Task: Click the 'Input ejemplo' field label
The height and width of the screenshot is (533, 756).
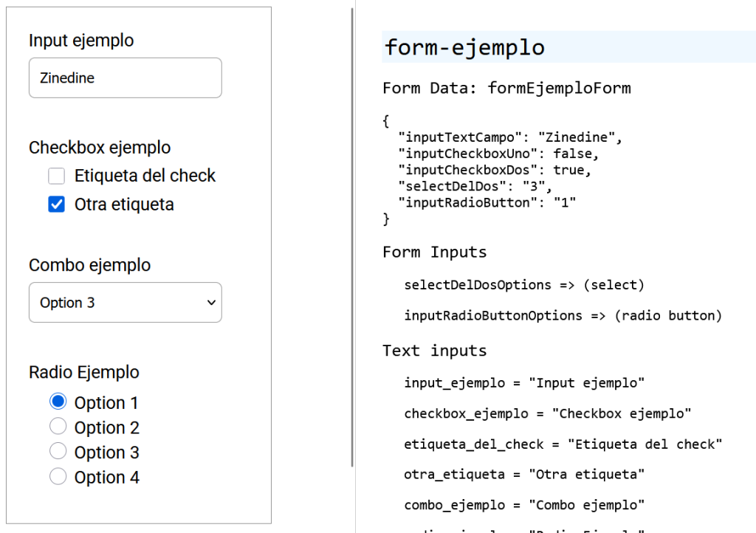Action: pos(81,41)
